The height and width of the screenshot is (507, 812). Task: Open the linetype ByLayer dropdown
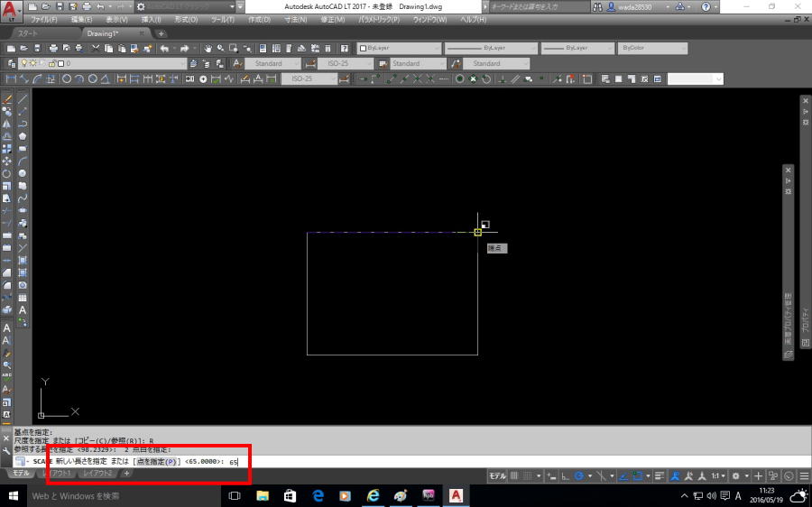click(x=491, y=48)
